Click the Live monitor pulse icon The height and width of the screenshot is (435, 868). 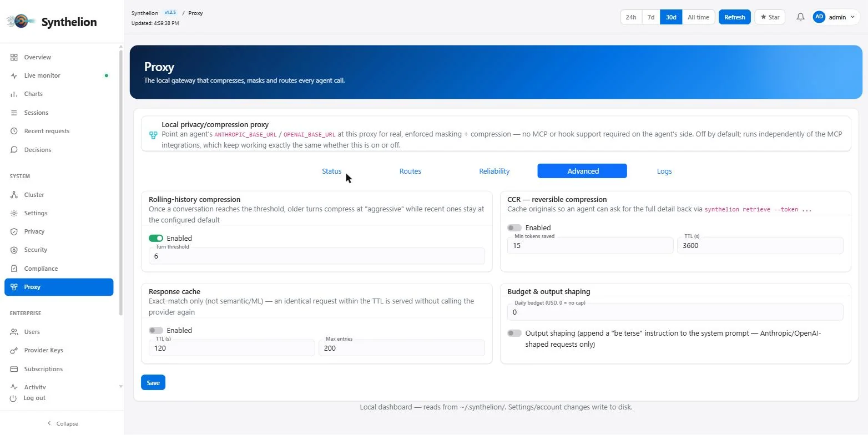pos(14,75)
